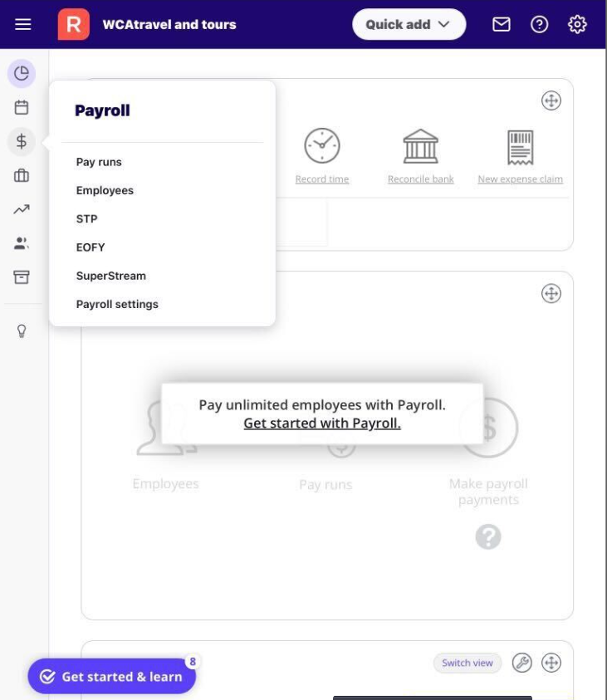Click the Payroll heading in flyout menu

coord(102,110)
